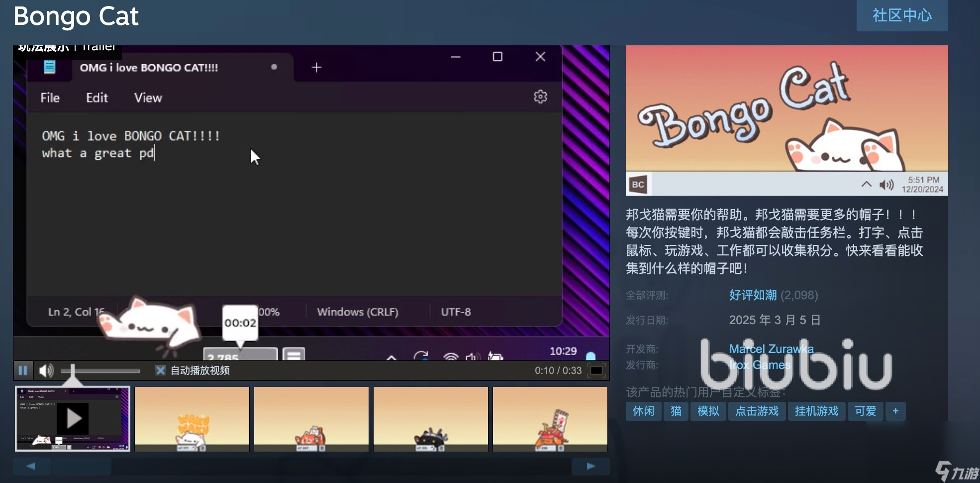Viewport: 980px width, 483px height.
Task: Enter fullscreen video mode
Action: tap(596, 370)
